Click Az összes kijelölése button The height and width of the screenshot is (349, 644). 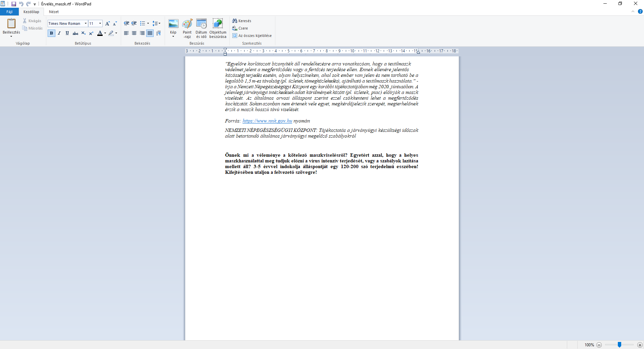pyautogui.click(x=252, y=36)
